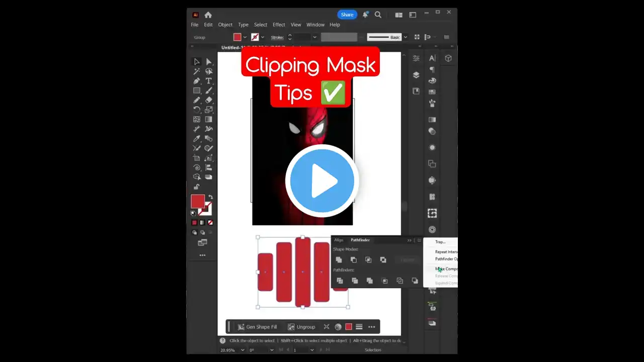Open the Basic brush definition dropdown

[405, 37]
